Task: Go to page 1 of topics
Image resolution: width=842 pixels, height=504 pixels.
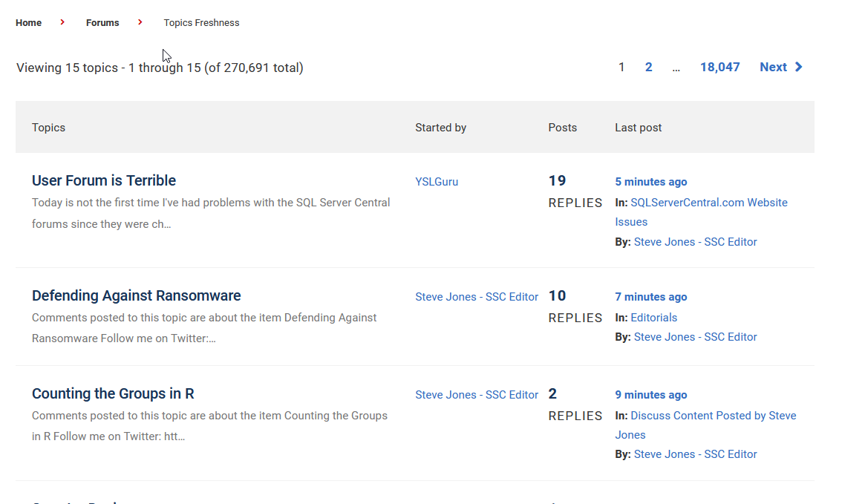Action: [x=621, y=68]
